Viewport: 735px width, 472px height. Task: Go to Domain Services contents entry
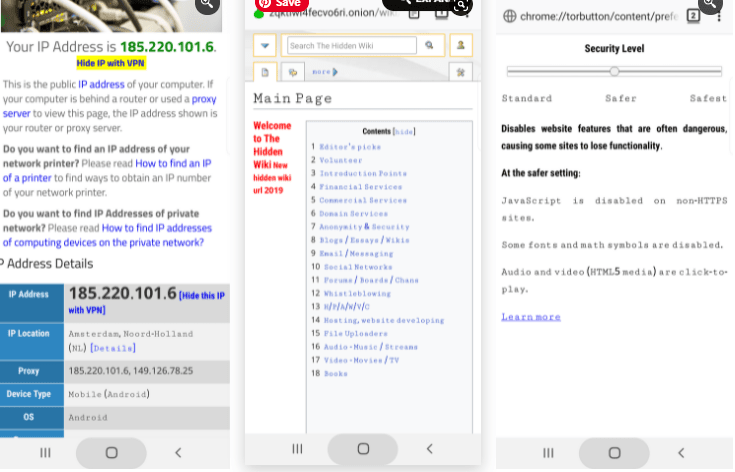pyautogui.click(x=353, y=213)
